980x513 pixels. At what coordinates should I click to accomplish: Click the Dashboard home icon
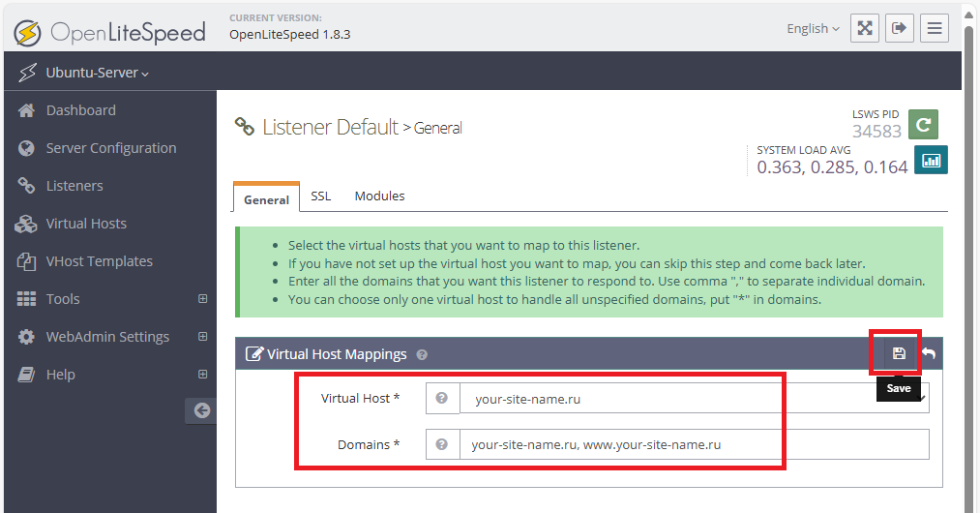click(26, 110)
